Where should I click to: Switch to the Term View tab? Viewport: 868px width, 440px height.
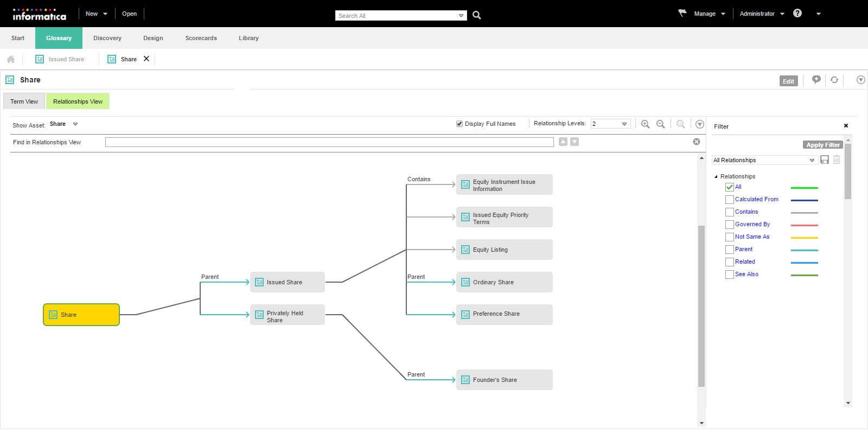tap(24, 101)
